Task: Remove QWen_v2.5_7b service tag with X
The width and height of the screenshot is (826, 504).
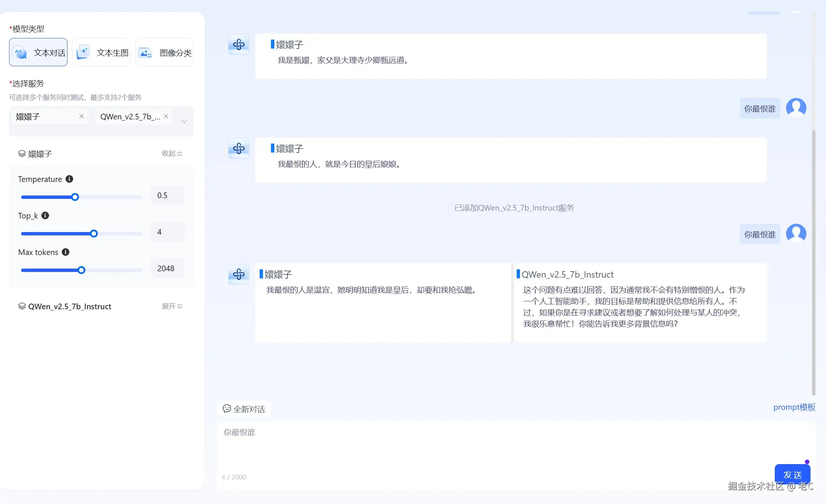Action: click(166, 116)
